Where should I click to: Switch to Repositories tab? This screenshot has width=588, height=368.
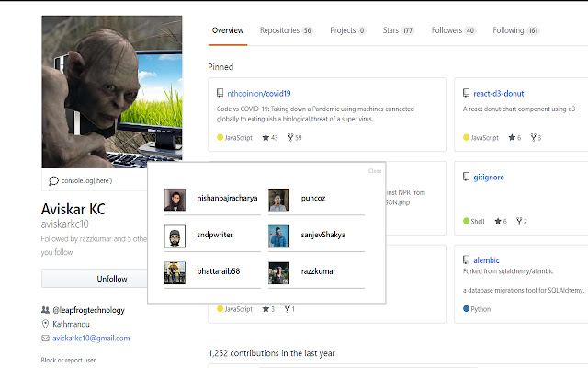[287, 30]
